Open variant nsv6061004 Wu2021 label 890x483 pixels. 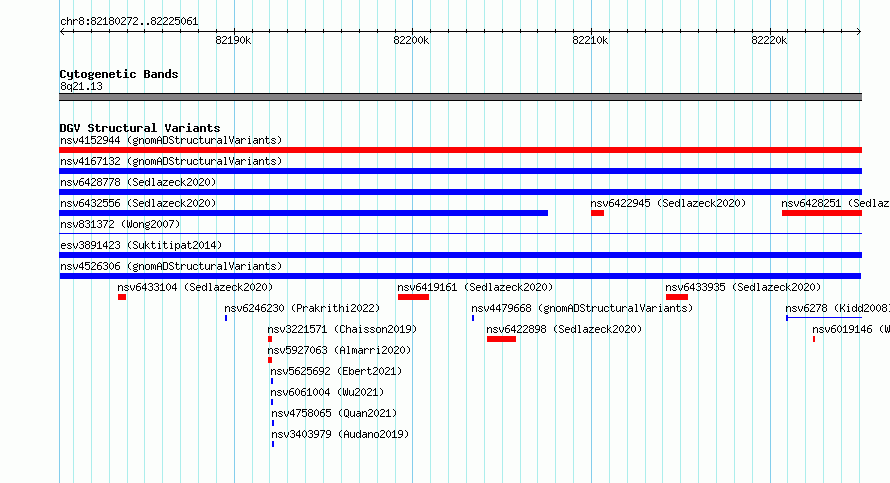(327, 392)
